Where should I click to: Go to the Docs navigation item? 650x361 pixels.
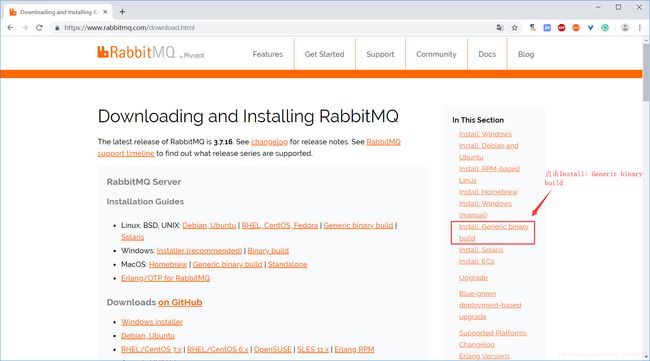point(487,54)
